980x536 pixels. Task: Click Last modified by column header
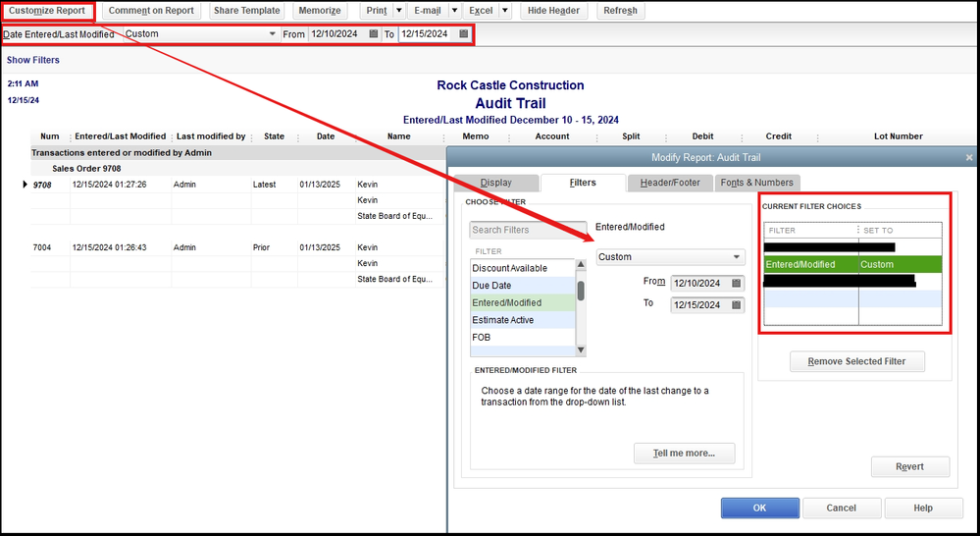click(211, 136)
